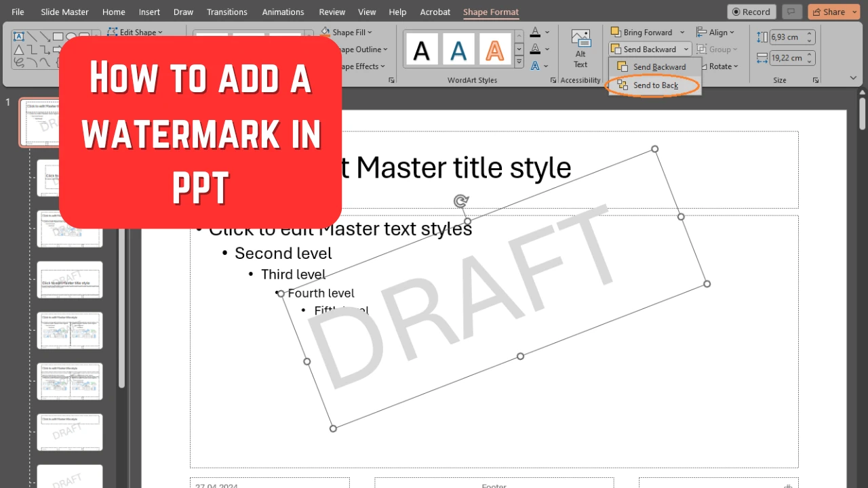
Task: Click the Share button
Action: 833,12
